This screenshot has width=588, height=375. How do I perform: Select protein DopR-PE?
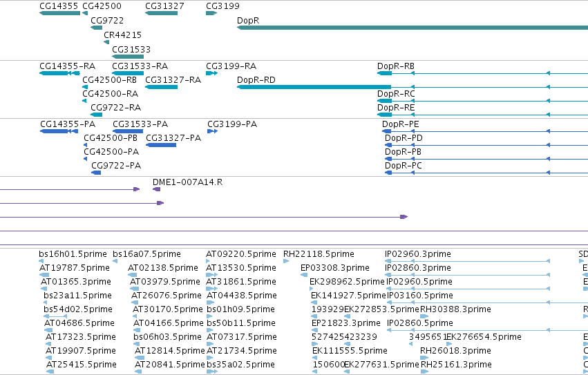[485, 131]
